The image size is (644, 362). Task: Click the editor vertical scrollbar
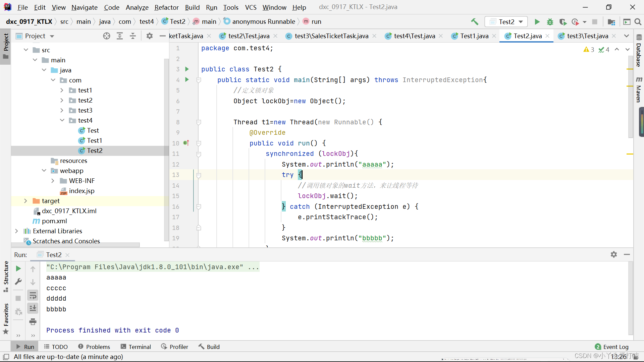pyautogui.click(x=630, y=97)
